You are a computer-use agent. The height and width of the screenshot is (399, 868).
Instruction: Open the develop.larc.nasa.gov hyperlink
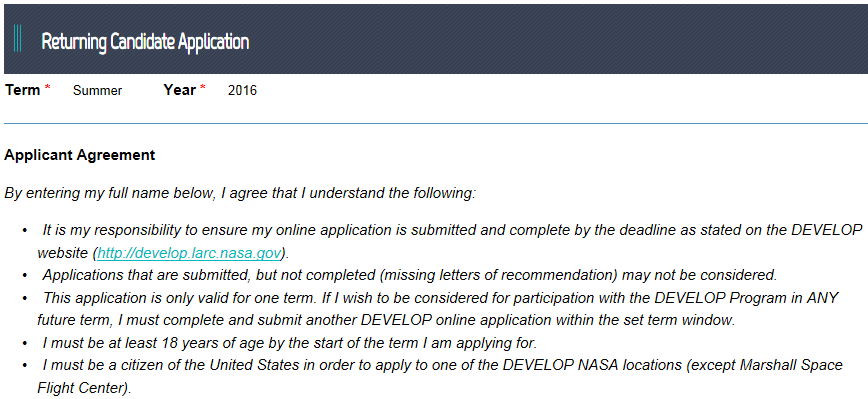[x=189, y=253]
